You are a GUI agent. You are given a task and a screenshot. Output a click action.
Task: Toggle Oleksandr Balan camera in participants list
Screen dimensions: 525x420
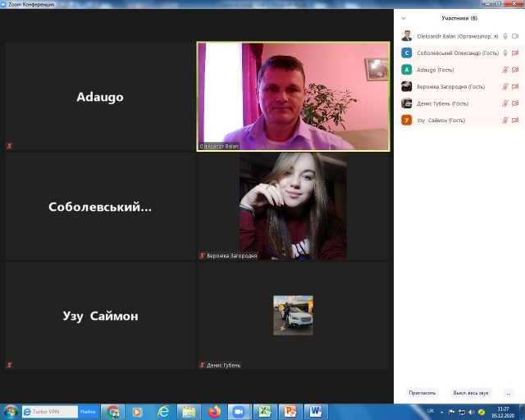(x=515, y=36)
